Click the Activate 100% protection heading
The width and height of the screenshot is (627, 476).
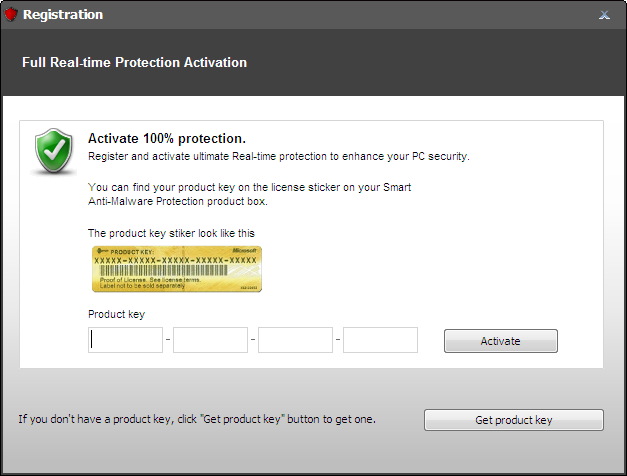(167, 138)
